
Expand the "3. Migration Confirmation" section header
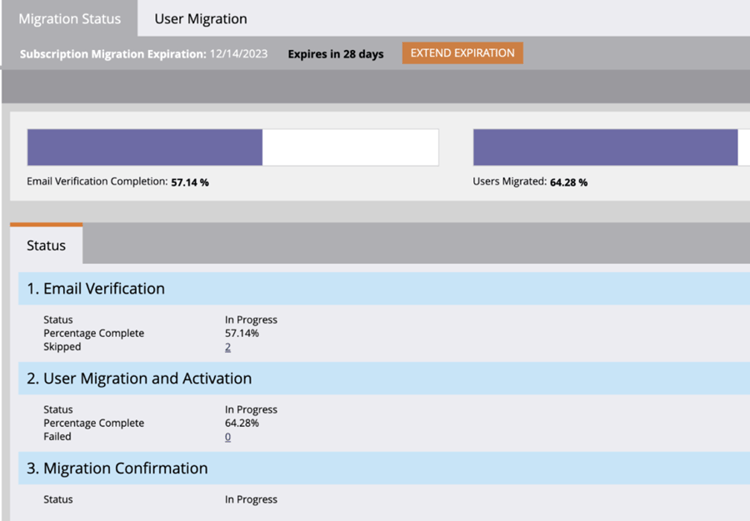[x=117, y=469]
